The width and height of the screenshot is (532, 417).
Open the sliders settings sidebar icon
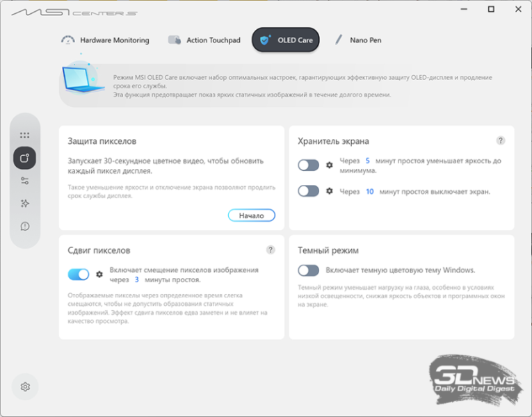coord(24,181)
